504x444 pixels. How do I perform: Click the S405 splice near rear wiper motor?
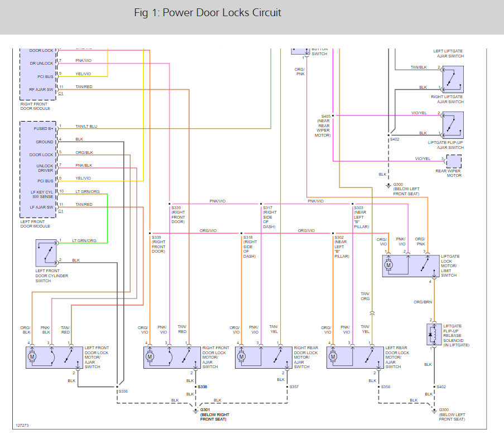(333, 116)
